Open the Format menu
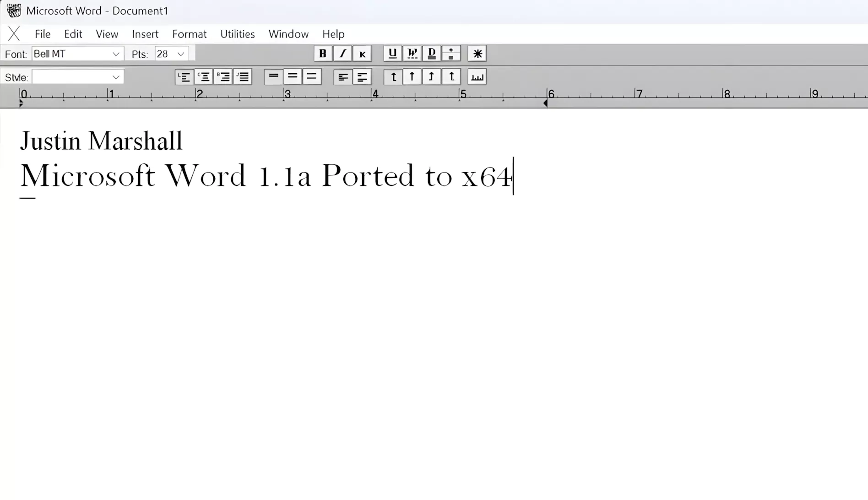Viewport: 868px width, 500px height. [190, 34]
